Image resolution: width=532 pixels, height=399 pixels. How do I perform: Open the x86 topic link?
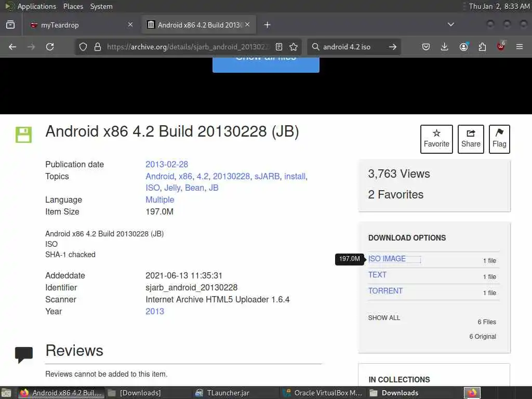(185, 177)
